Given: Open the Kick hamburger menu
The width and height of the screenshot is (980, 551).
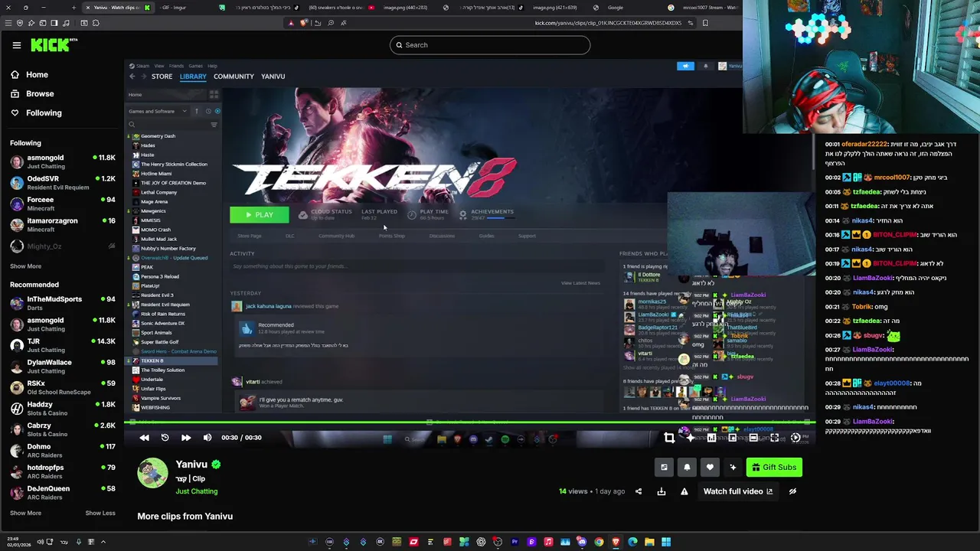Looking at the screenshot, I should pos(16,45).
